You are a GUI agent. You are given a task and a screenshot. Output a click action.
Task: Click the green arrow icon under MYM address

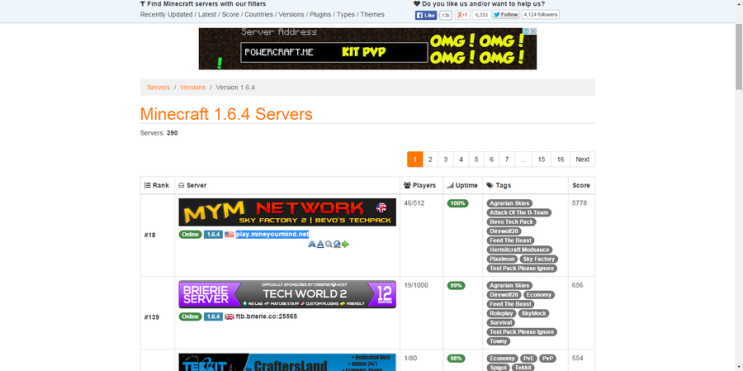345,244
